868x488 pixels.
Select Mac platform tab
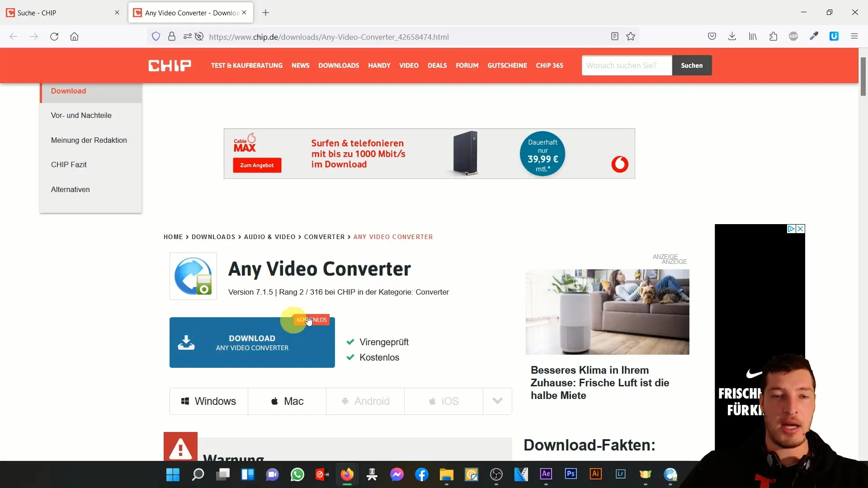click(287, 400)
